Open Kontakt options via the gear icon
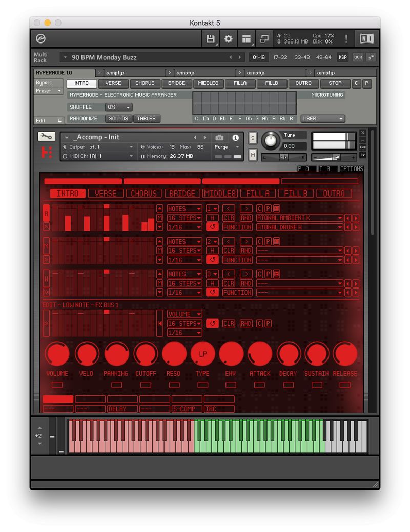410x532 pixels. (228, 39)
